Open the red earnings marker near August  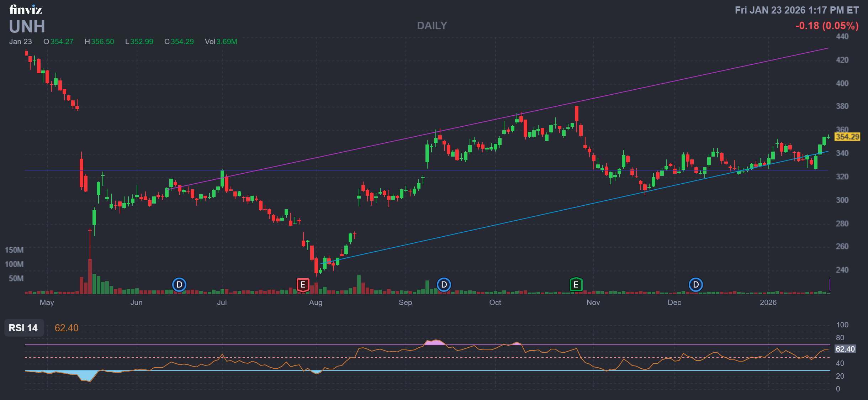click(303, 285)
